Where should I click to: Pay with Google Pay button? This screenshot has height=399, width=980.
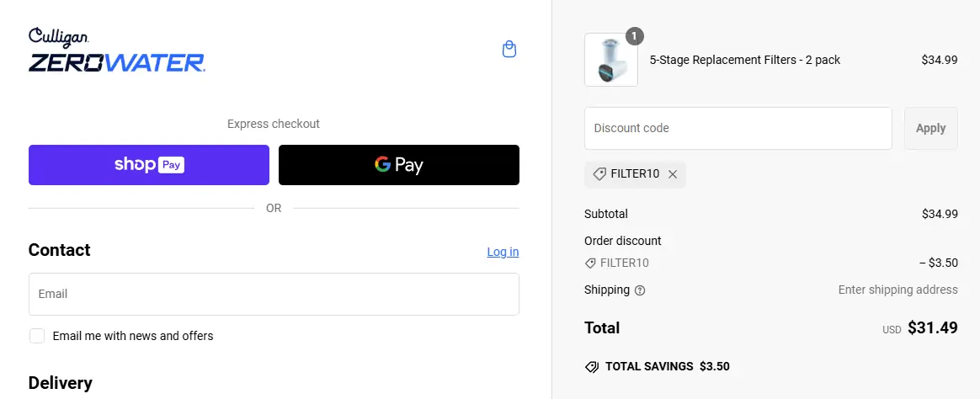click(398, 165)
